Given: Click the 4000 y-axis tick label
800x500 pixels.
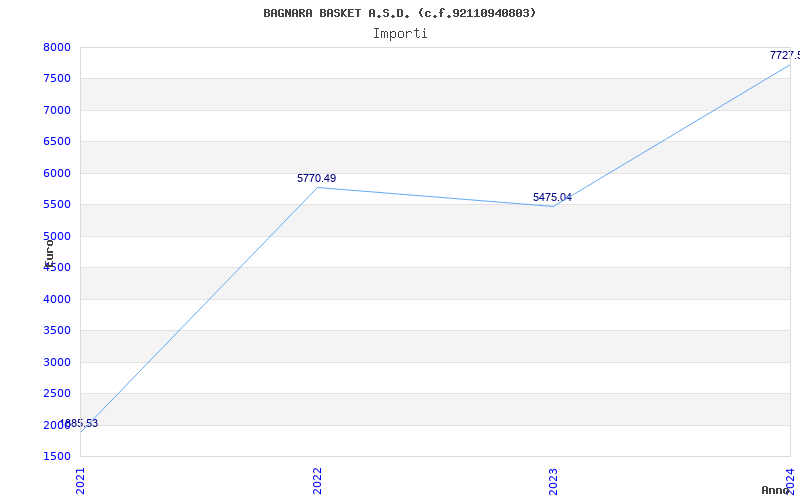Looking at the screenshot, I should (x=57, y=299).
